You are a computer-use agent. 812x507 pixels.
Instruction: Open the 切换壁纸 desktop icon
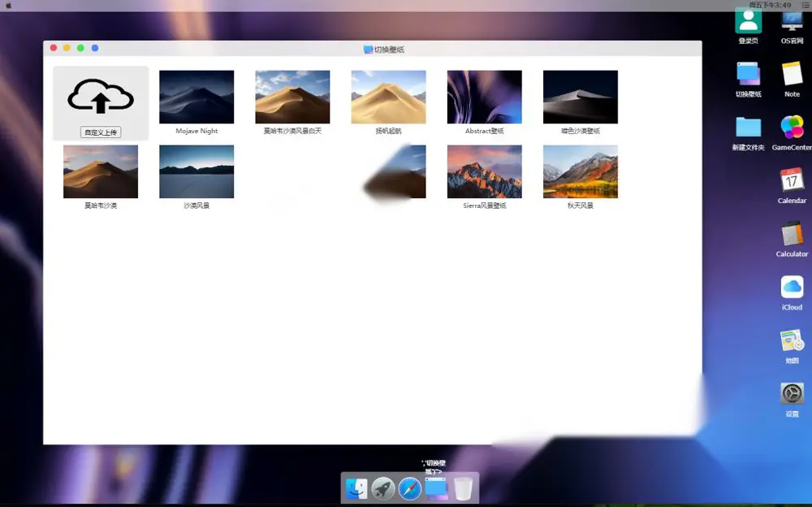pos(749,75)
